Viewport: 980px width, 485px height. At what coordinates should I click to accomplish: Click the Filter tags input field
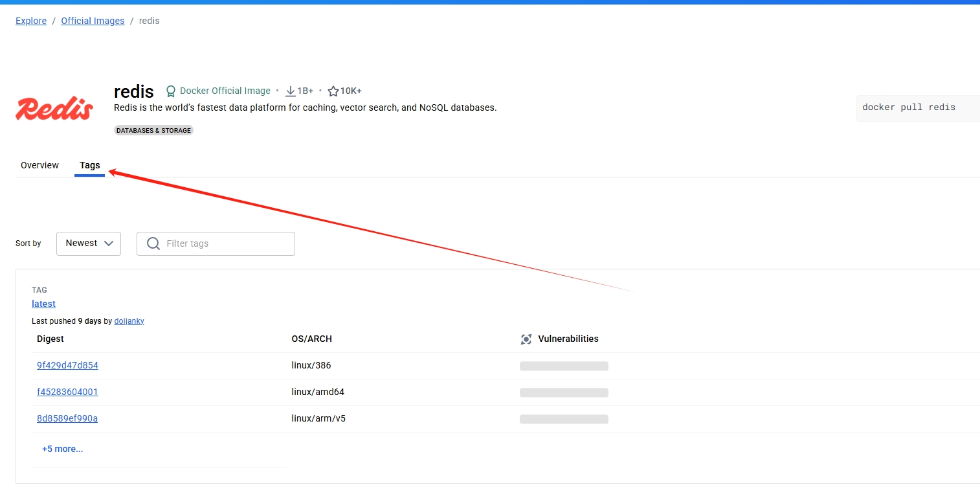[x=216, y=243]
